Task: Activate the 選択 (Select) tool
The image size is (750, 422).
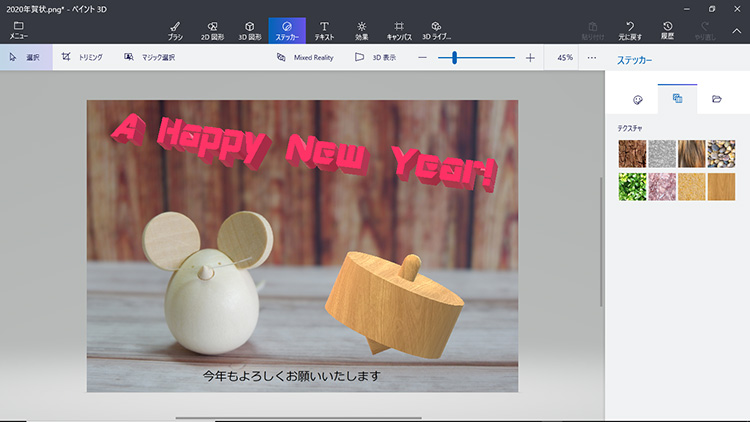Action: [x=26, y=58]
